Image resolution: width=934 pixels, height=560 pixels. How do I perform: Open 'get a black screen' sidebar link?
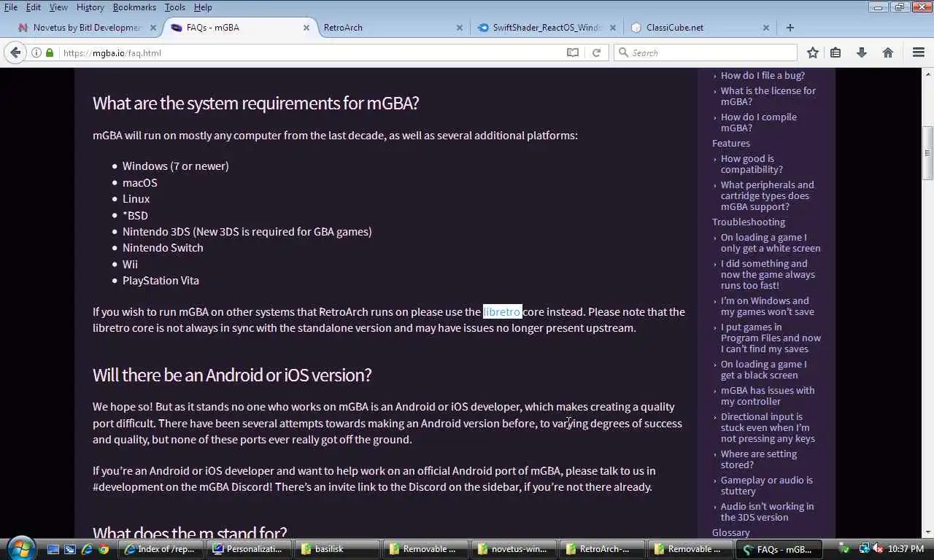click(x=764, y=370)
